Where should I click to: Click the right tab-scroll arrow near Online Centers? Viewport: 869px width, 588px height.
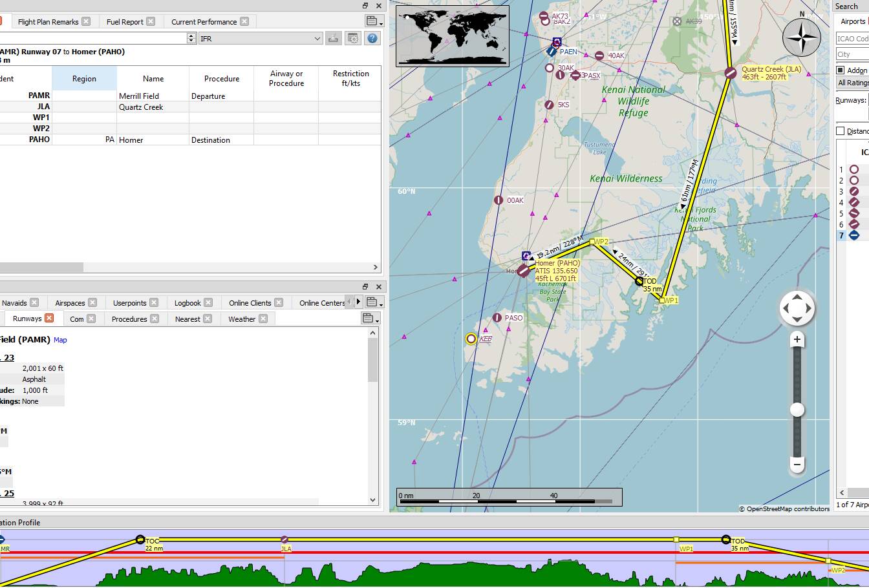pyautogui.click(x=358, y=301)
